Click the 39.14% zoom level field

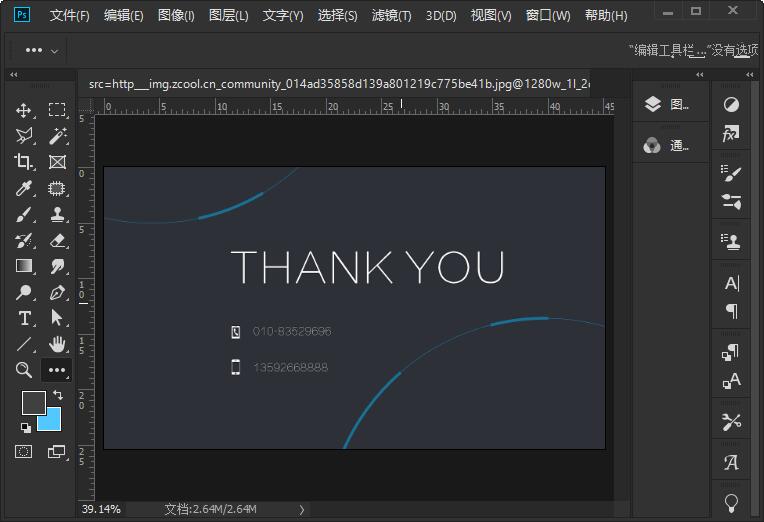coord(101,510)
